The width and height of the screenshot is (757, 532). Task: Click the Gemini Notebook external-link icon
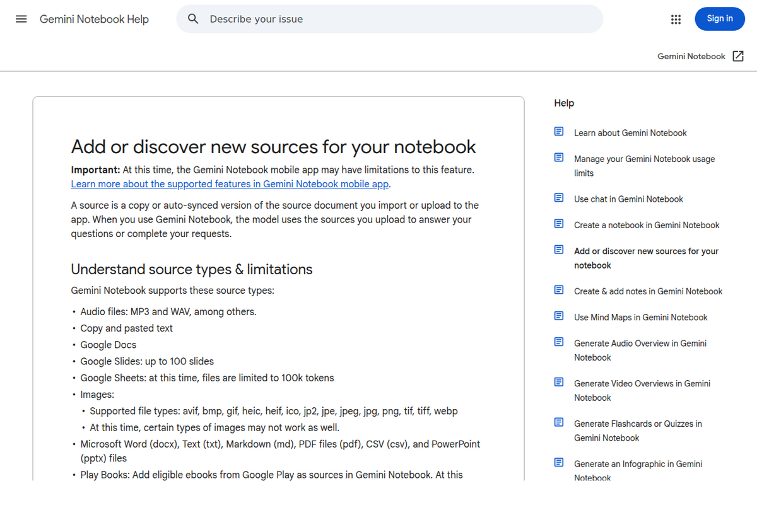click(x=738, y=56)
